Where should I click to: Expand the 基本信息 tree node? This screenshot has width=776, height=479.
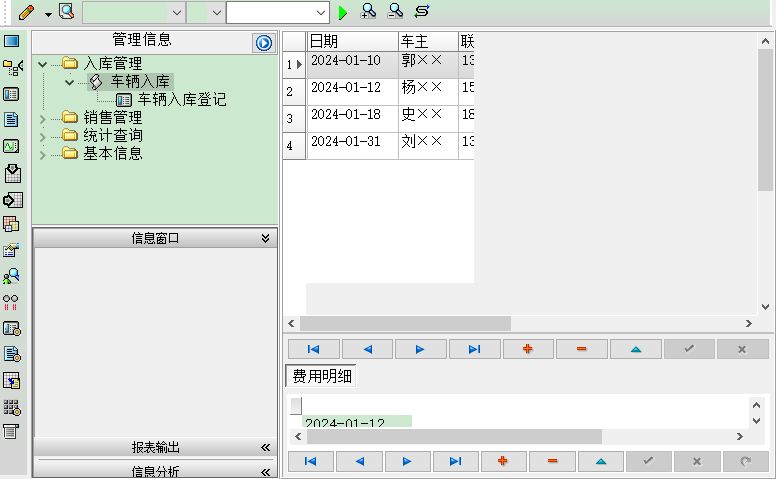click(x=43, y=155)
